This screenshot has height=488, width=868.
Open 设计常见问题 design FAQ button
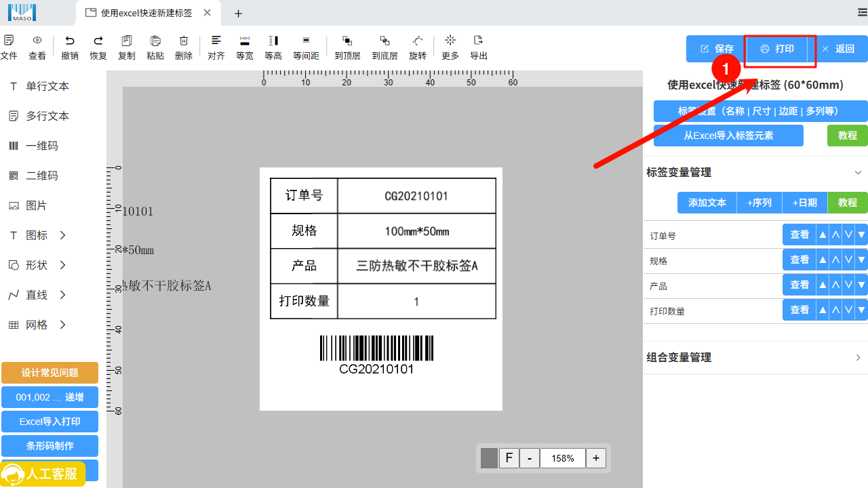click(x=50, y=373)
